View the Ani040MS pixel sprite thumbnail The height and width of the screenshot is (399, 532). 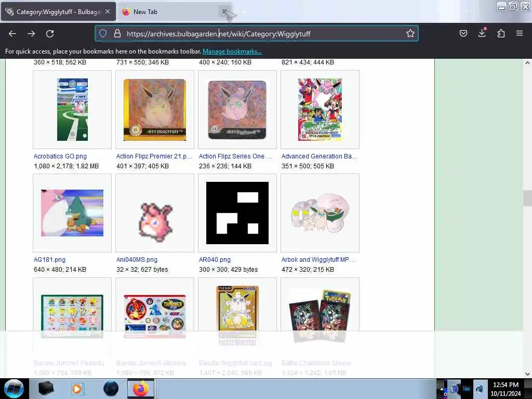coord(156,222)
